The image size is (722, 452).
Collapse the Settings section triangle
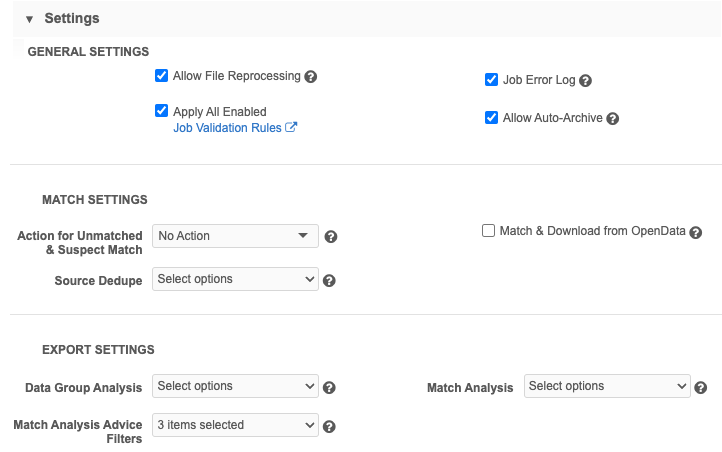pos(29,19)
